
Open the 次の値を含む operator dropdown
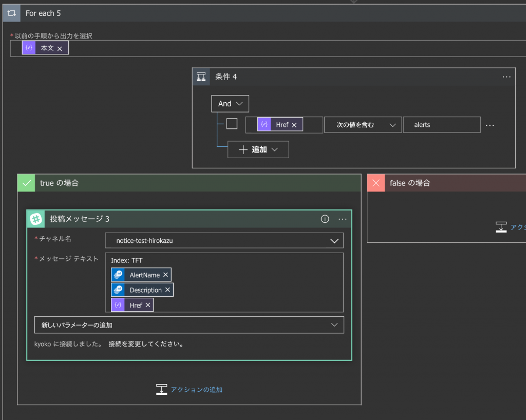363,125
